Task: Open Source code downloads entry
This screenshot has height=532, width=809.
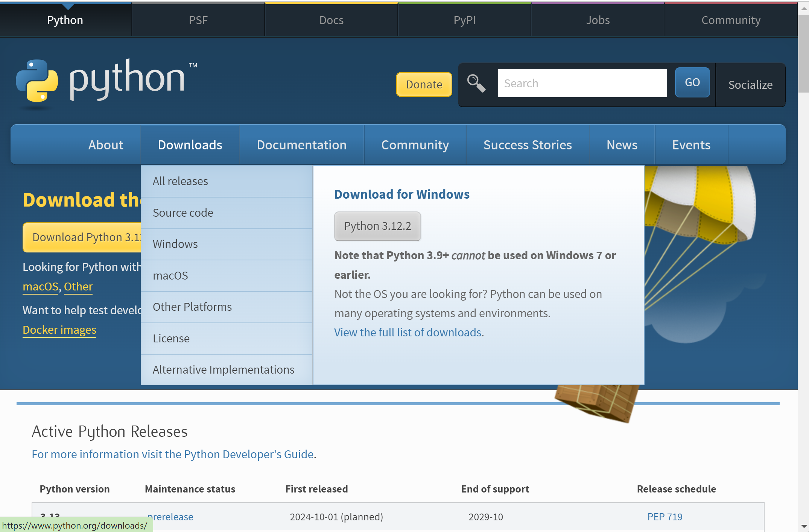Action: (x=183, y=213)
